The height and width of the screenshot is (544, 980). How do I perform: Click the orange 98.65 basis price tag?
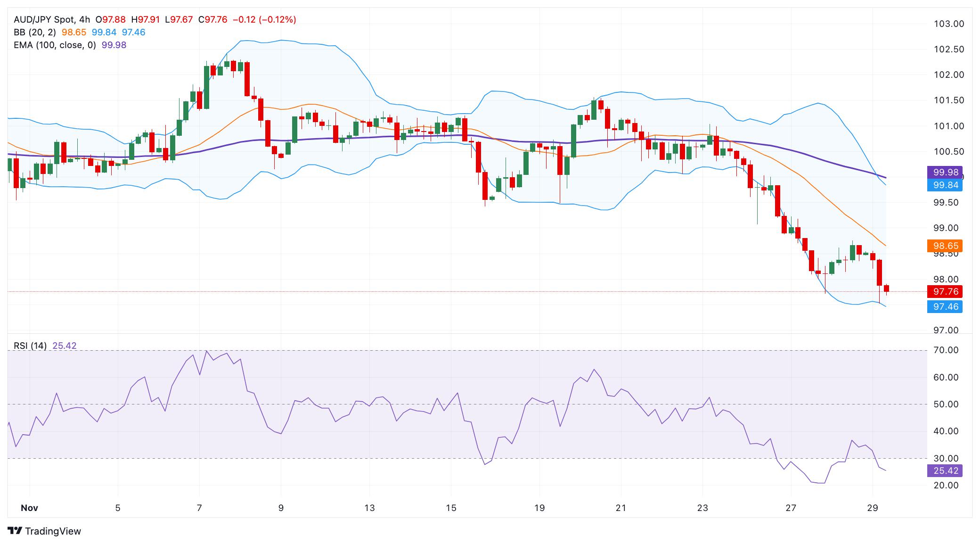coord(946,246)
